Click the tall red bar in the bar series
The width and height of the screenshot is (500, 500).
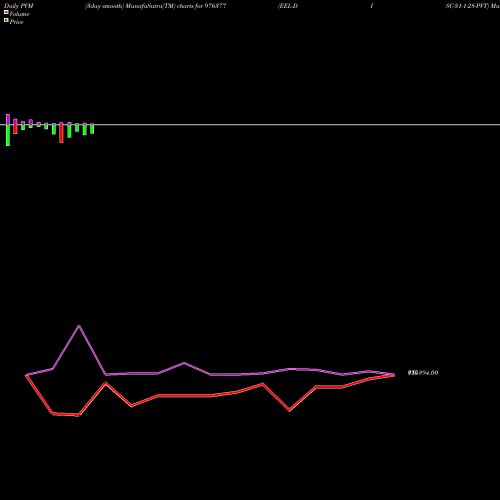coord(61,133)
